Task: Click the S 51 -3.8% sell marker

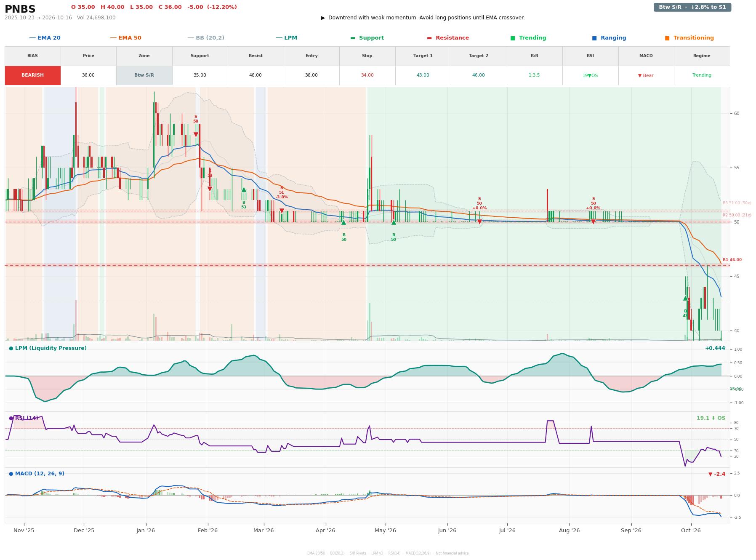Action: (282, 211)
